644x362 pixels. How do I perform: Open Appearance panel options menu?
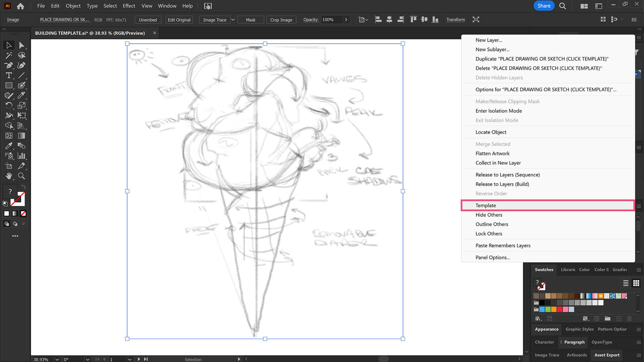pyautogui.click(x=639, y=329)
